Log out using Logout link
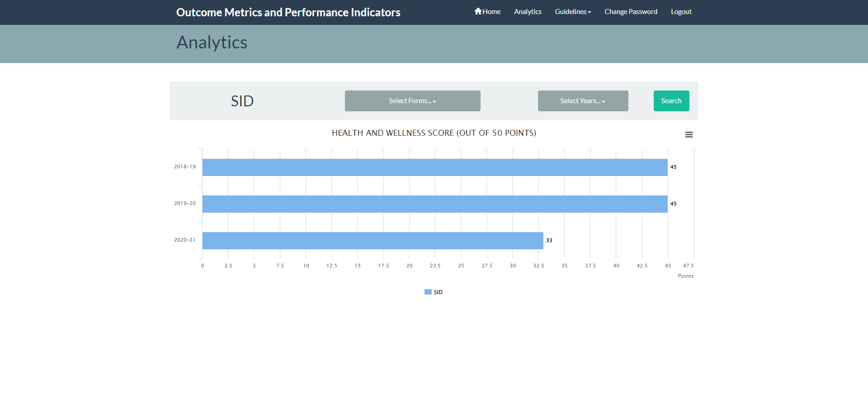 coord(681,12)
